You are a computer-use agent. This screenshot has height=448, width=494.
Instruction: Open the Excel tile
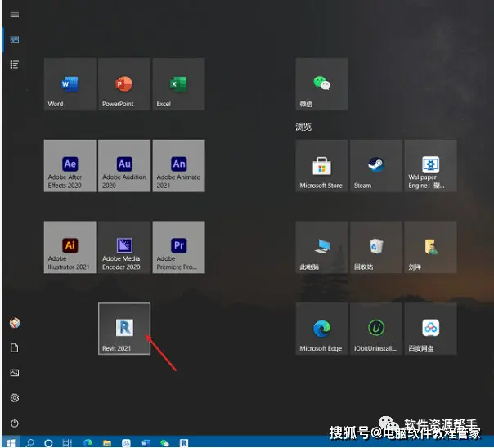click(x=178, y=84)
